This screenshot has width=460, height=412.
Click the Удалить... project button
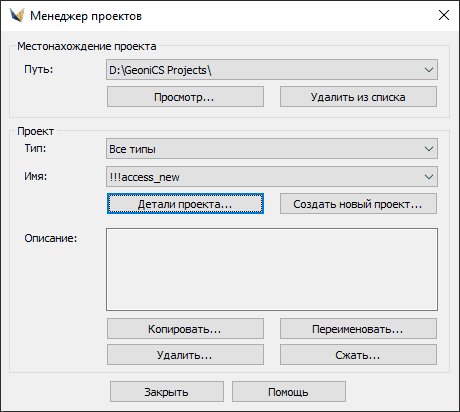(x=185, y=355)
